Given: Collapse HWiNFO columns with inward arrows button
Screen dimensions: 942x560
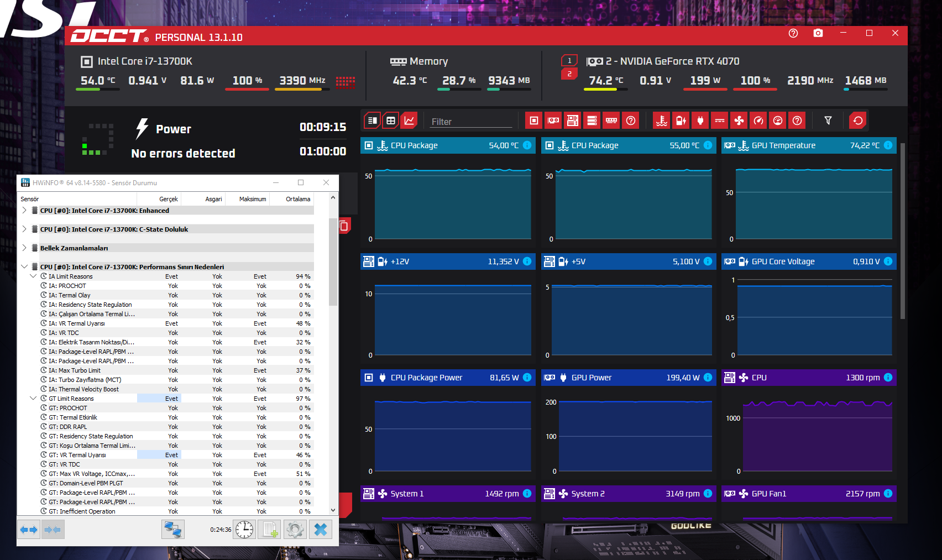Looking at the screenshot, I should [x=53, y=530].
